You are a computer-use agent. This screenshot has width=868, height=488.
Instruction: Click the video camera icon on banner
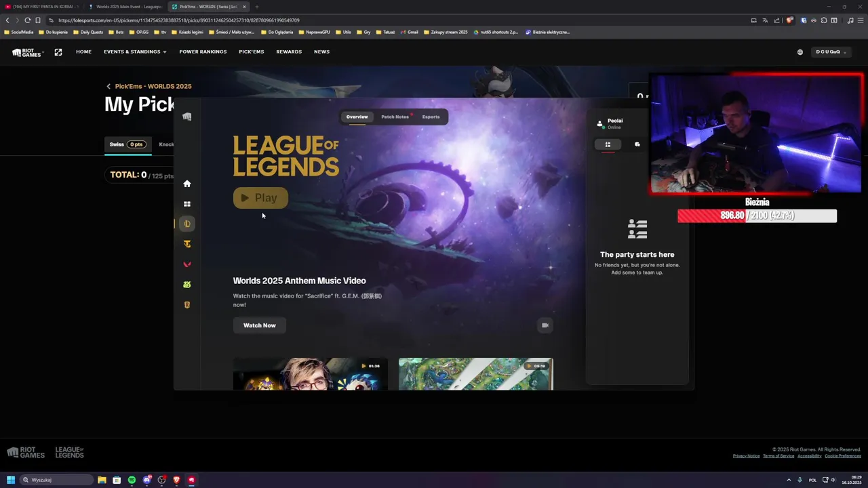click(545, 325)
